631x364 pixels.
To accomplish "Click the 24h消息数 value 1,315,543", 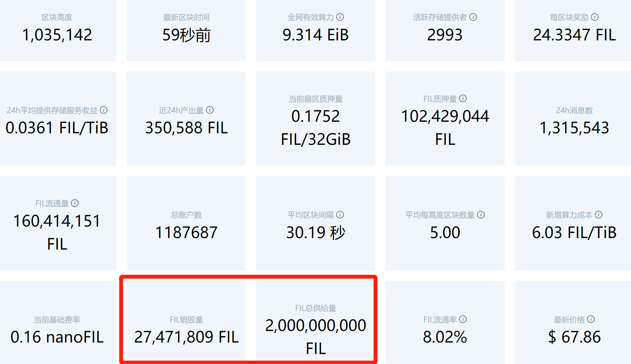I will click(574, 128).
